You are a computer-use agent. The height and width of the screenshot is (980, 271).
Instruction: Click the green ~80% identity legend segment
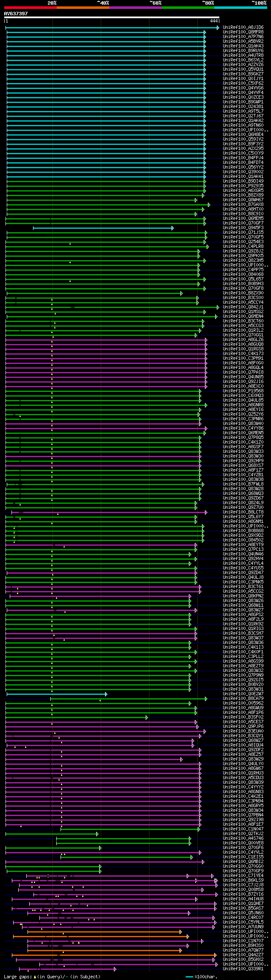(x=188, y=7)
